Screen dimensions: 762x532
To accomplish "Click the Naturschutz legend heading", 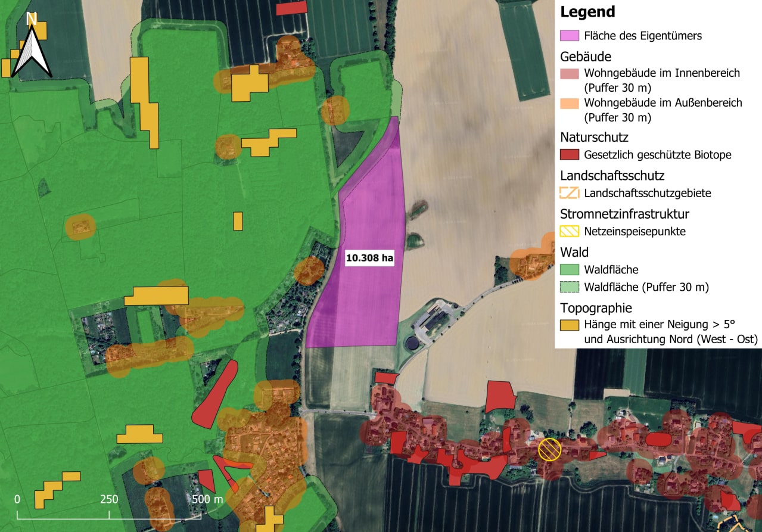I will pyautogui.click(x=594, y=138).
